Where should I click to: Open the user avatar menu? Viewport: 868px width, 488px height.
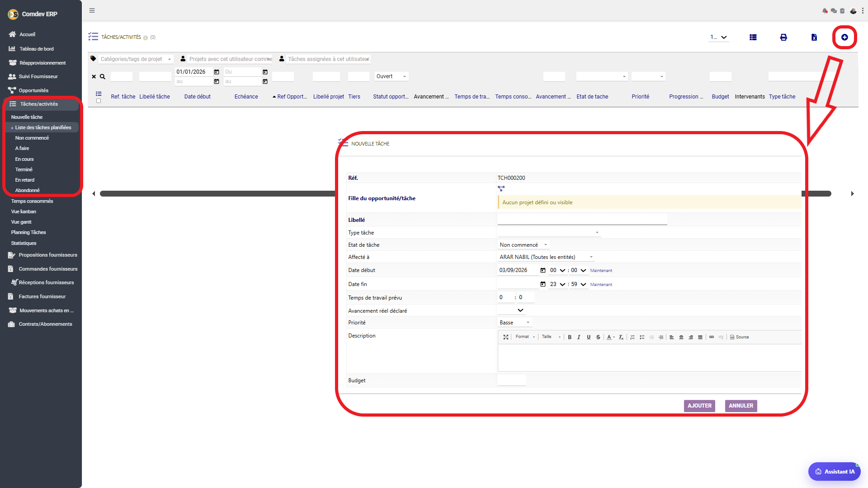coord(853,10)
